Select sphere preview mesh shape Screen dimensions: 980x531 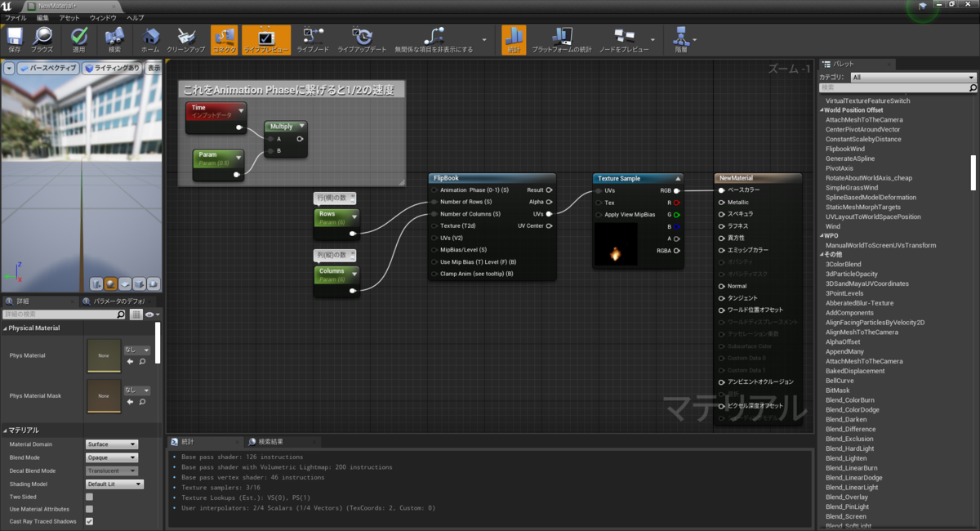(110, 283)
